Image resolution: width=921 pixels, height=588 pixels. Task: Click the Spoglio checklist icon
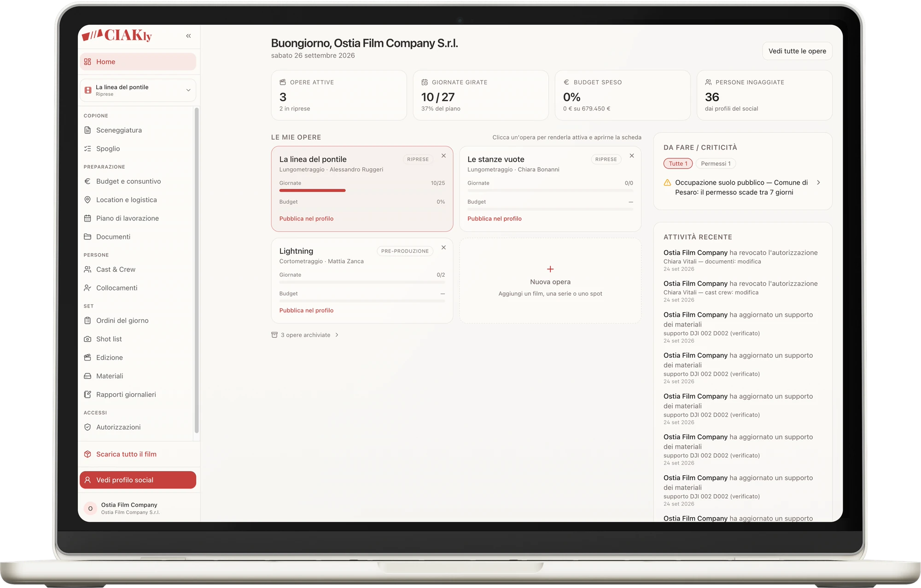click(87, 149)
